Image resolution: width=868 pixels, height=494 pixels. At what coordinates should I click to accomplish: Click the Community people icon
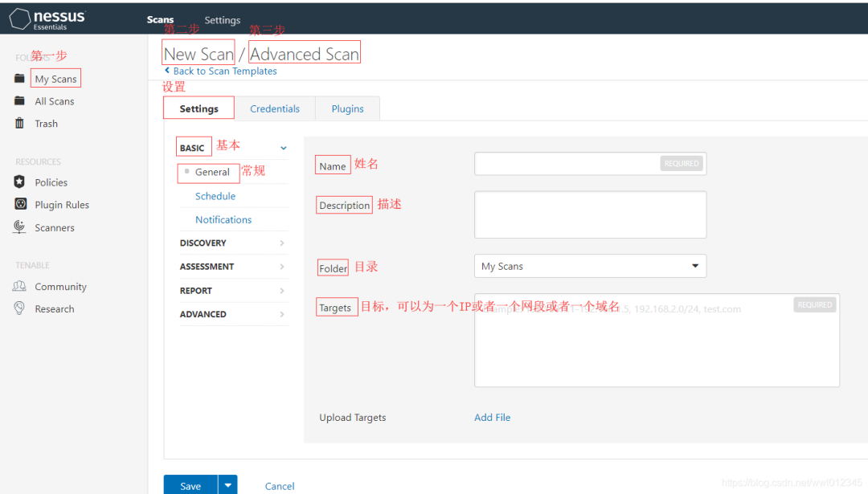pyautogui.click(x=19, y=286)
